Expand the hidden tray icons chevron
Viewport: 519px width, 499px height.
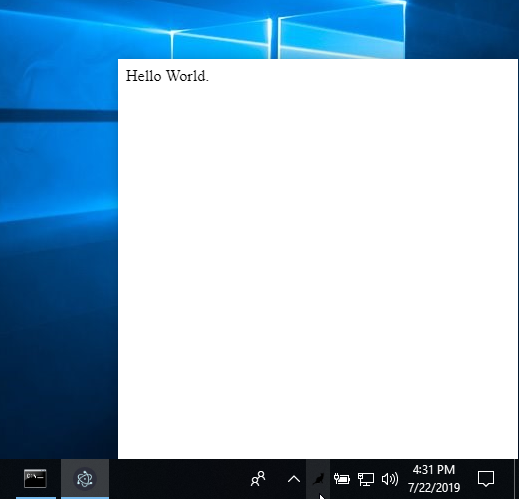pyautogui.click(x=294, y=479)
